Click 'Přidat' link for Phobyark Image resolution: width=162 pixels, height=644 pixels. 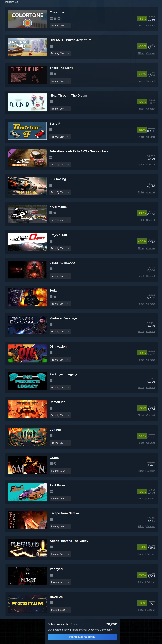pos(141,582)
